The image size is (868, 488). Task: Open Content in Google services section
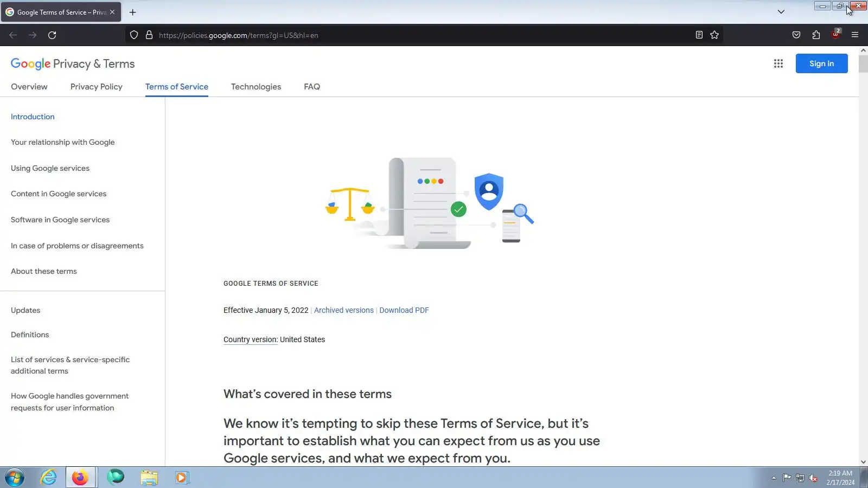(x=59, y=194)
